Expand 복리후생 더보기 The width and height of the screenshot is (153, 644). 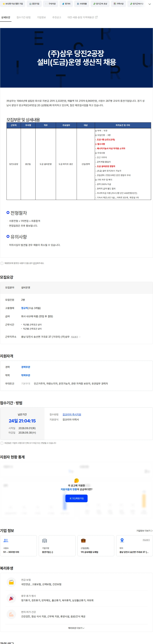coord(76,628)
